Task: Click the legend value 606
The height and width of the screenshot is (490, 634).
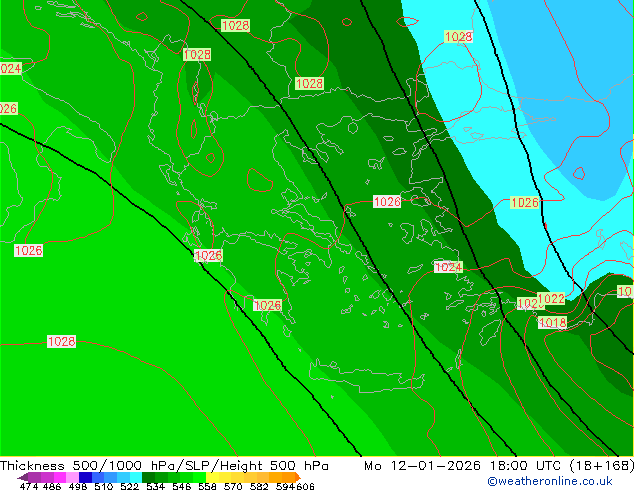Action: pos(304,486)
